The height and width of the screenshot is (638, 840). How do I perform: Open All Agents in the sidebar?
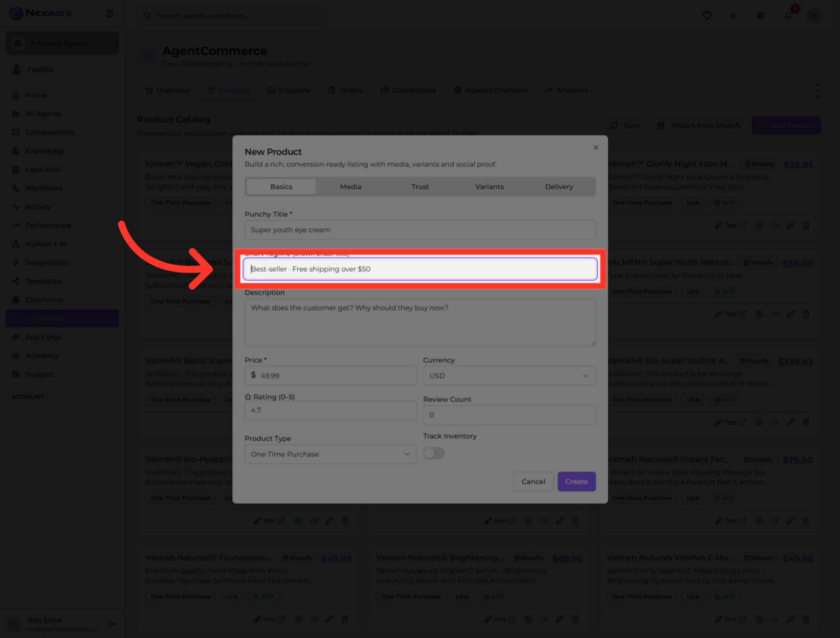click(62, 114)
